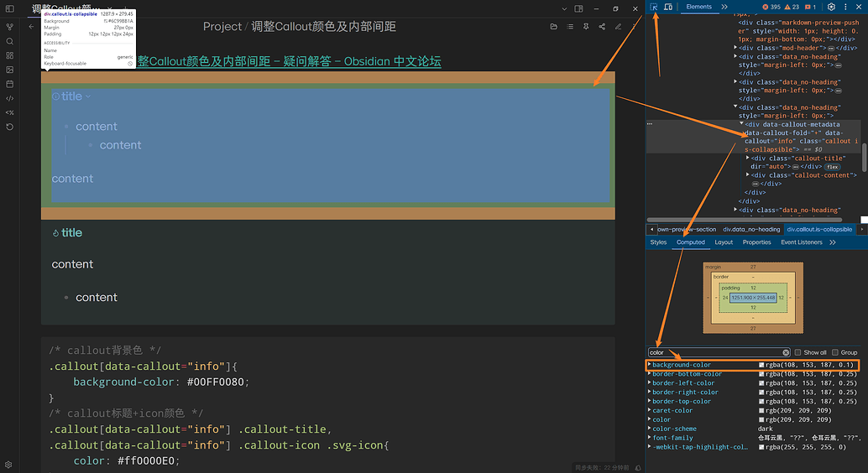This screenshot has width=868, height=473.
Task: Expand the font-family computed property
Action: pos(649,438)
